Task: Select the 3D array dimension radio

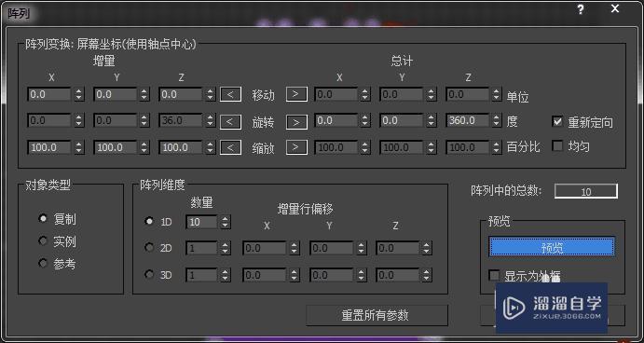Action: point(149,274)
